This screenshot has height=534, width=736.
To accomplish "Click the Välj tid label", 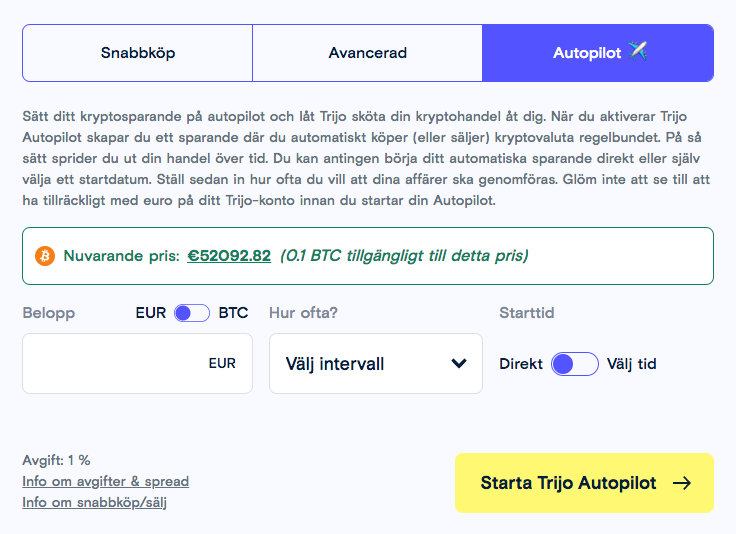I will [x=632, y=364].
